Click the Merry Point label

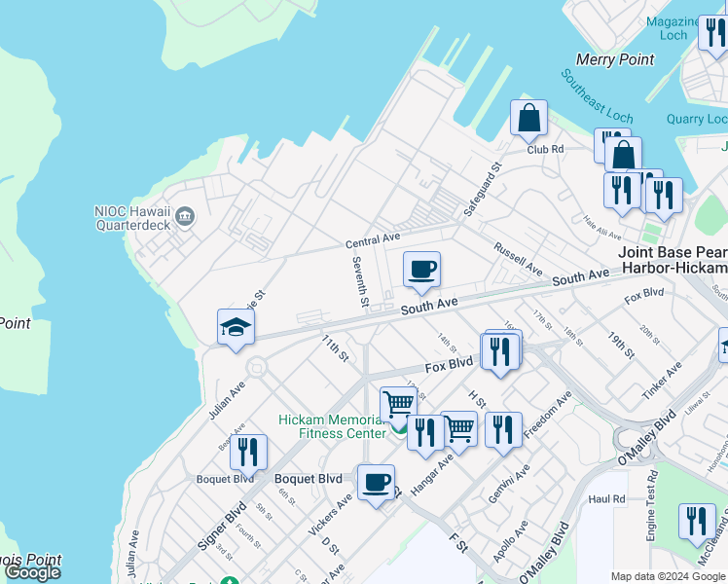[x=615, y=59]
